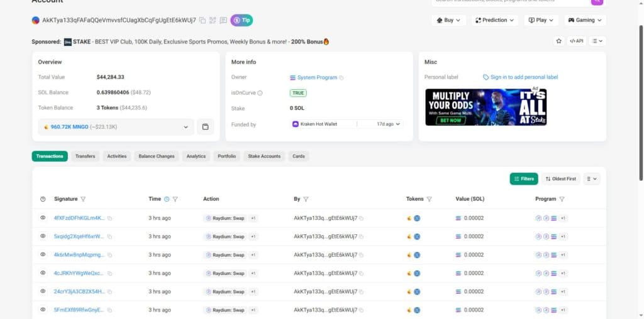644x319 pixels.
Task: Open the System Program owner link
Action: click(317, 77)
